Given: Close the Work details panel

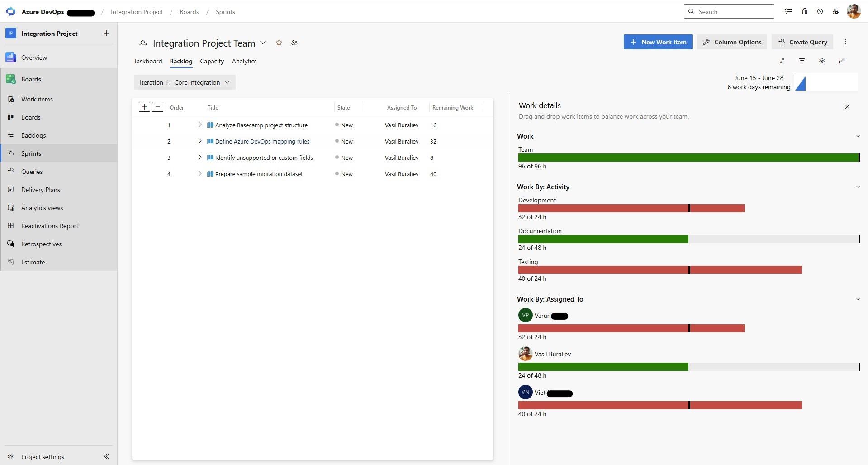Looking at the screenshot, I should coord(847,107).
